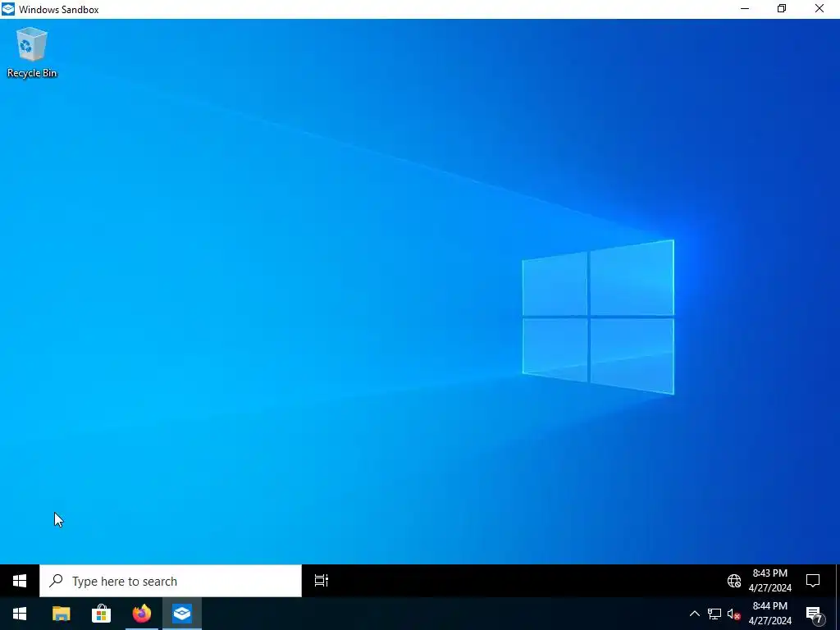Open host network status tray icon
Screen dimensions: 840x630
[x=714, y=614]
